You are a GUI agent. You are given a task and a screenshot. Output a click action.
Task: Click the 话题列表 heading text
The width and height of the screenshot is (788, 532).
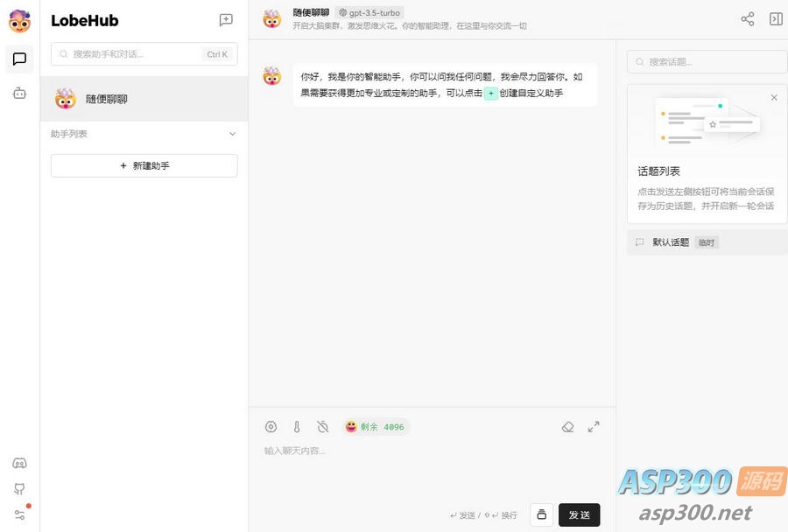tap(658, 171)
